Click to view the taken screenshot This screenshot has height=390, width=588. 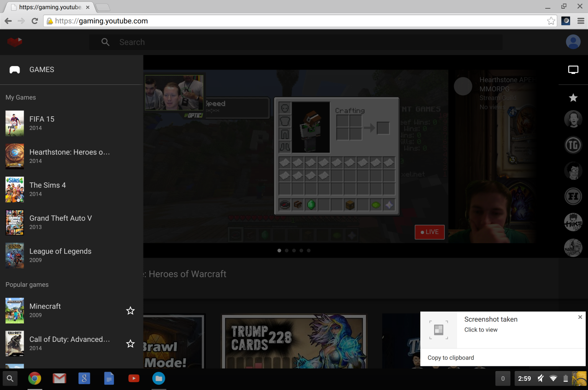481,330
